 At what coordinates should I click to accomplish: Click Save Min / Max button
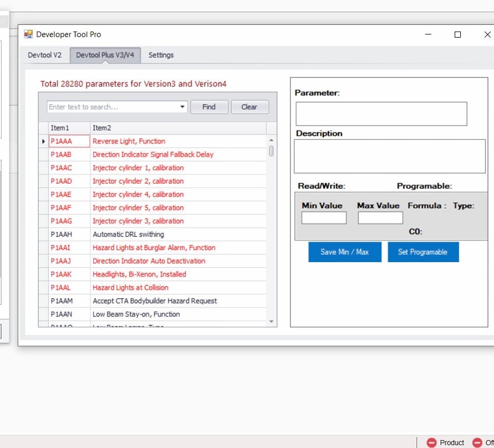[345, 252]
